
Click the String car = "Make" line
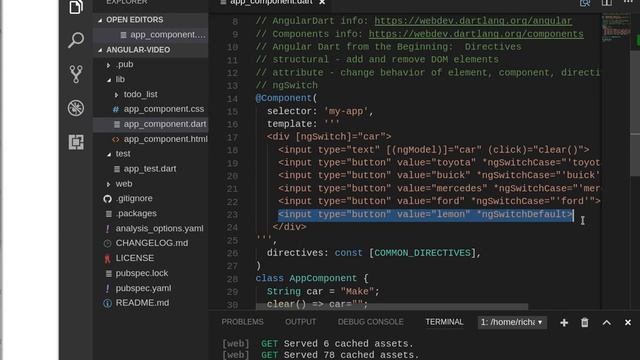pyautogui.click(x=323, y=291)
